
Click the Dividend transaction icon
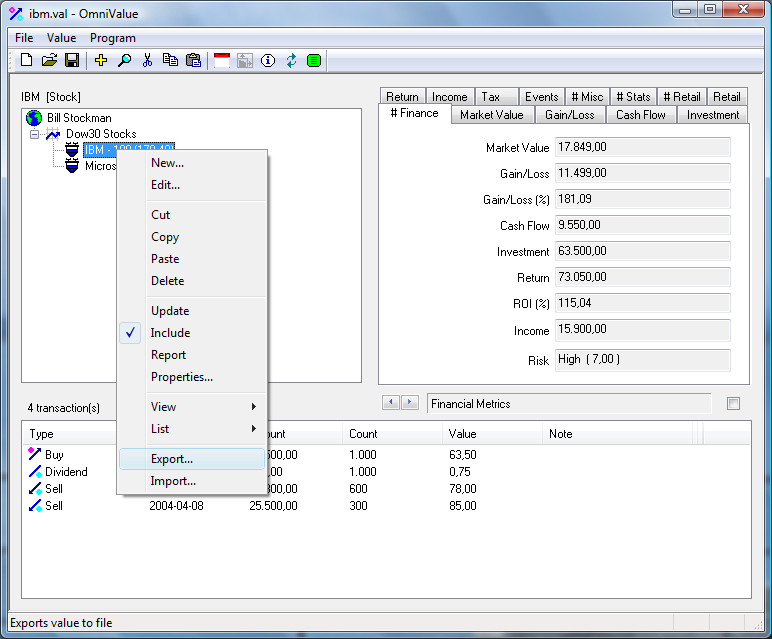pos(35,472)
